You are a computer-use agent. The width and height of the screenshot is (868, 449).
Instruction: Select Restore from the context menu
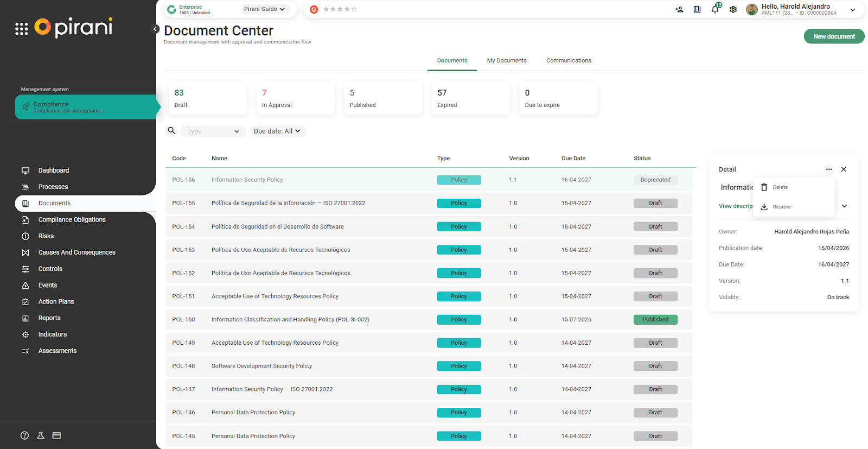pos(781,207)
